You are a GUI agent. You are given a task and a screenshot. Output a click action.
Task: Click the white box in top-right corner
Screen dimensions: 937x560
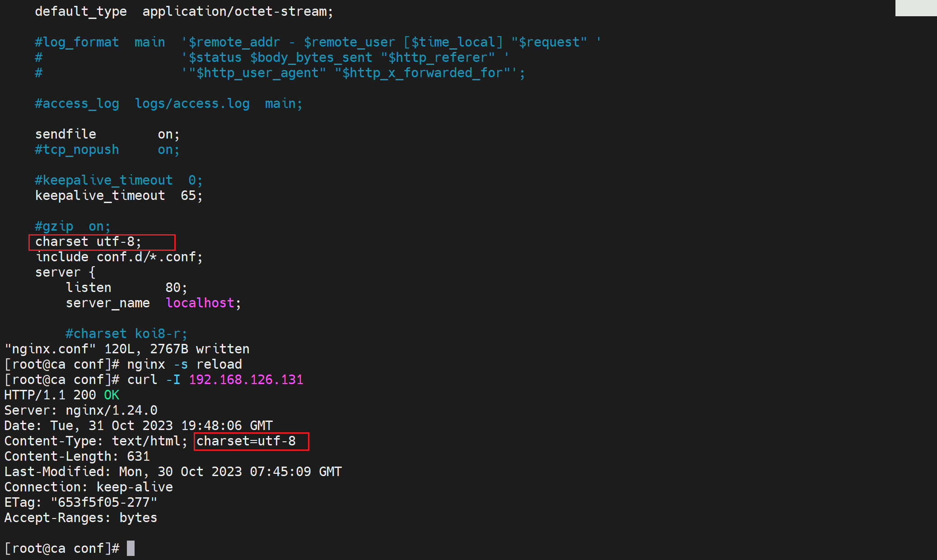(916, 8)
